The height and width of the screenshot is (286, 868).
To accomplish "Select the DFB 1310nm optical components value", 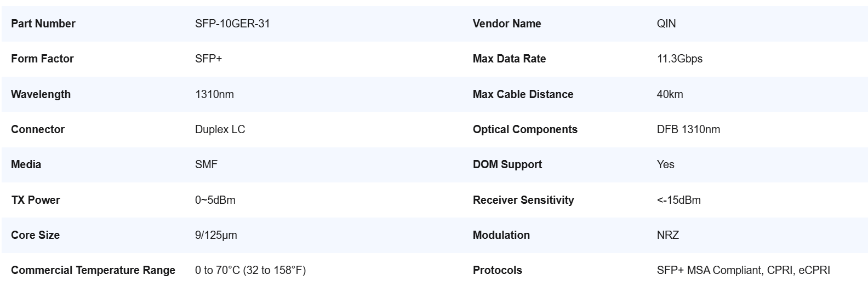I will pos(688,129).
